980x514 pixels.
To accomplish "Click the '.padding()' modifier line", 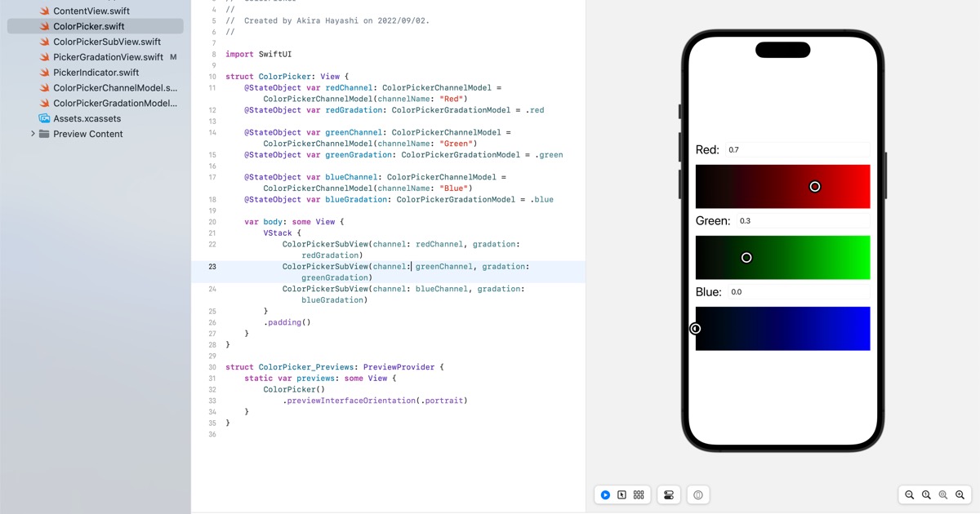I will pyautogui.click(x=287, y=322).
